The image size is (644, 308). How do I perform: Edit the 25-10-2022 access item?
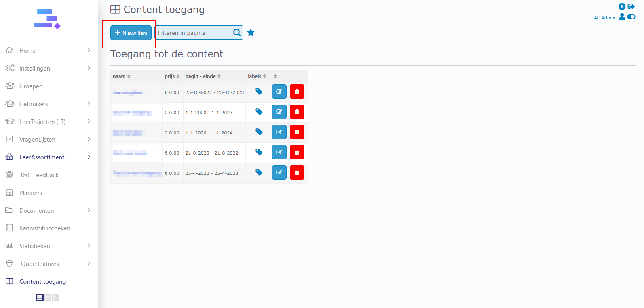[279, 92]
